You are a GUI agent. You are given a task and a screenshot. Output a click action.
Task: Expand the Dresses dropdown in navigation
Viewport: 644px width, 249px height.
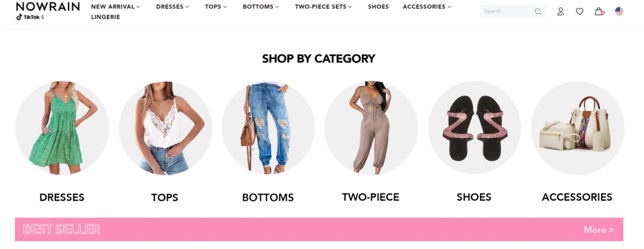(172, 7)
